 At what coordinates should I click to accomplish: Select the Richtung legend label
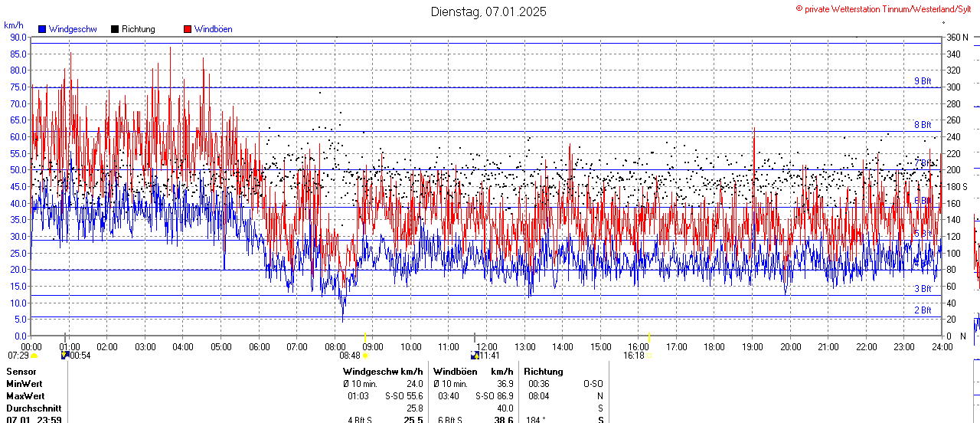pyautogui.click(x=139, y=29)
